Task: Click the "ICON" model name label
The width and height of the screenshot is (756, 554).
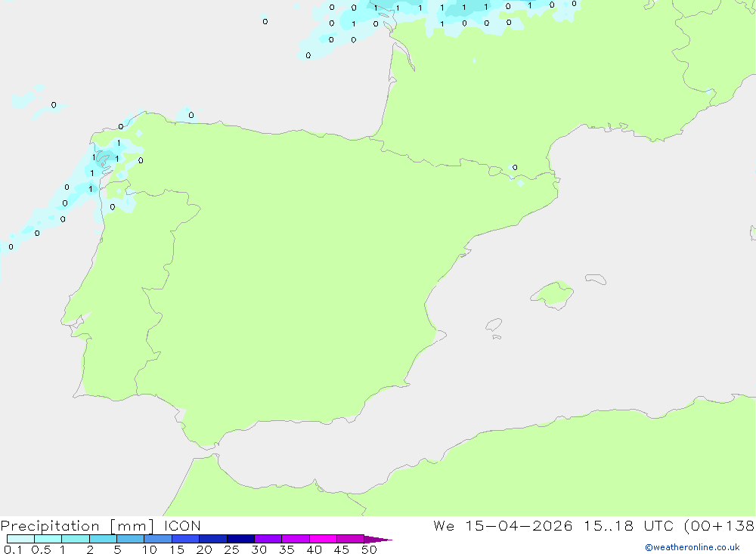Action: (x=182, y=525)
